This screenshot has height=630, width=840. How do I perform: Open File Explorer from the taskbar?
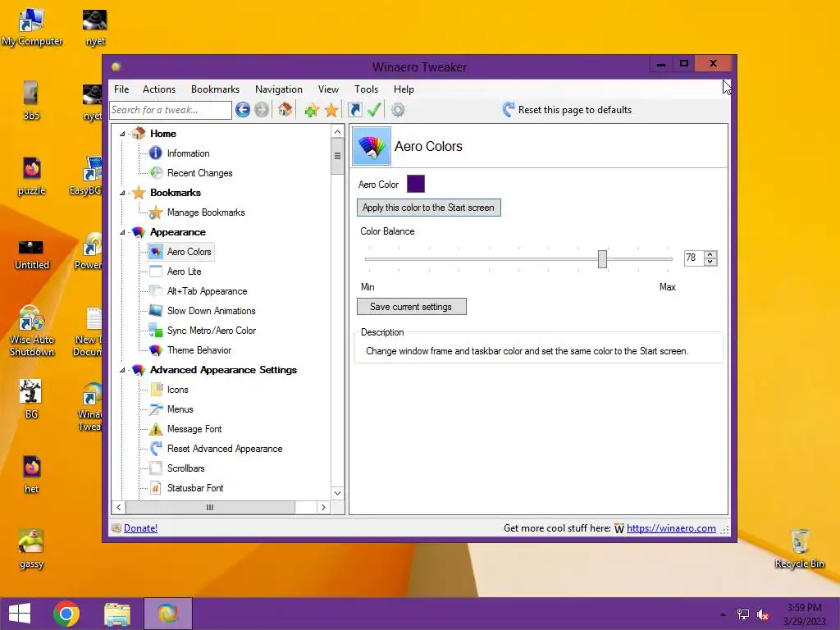pyautogui.click(x=117, y=614)
